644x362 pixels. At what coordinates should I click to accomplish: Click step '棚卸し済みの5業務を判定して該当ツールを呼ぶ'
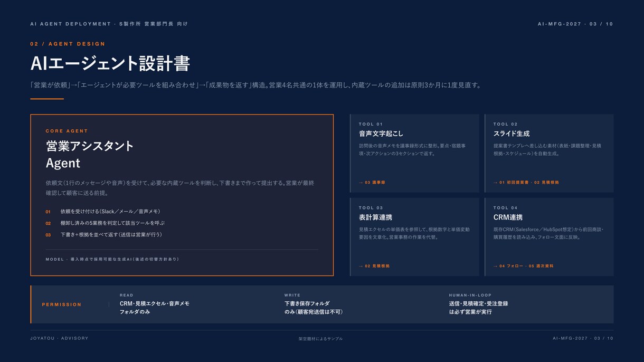click(112, 223)
